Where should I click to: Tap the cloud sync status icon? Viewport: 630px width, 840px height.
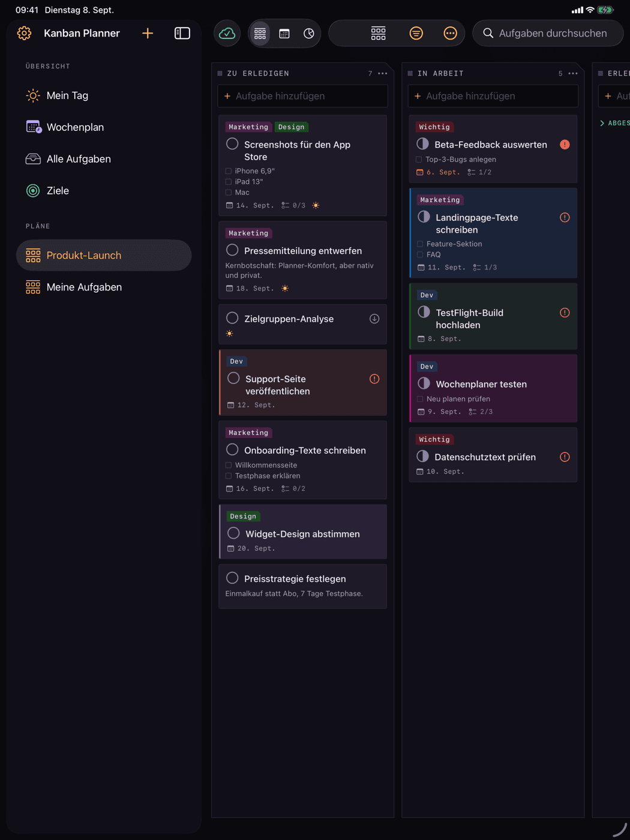(x=227, y=33)
